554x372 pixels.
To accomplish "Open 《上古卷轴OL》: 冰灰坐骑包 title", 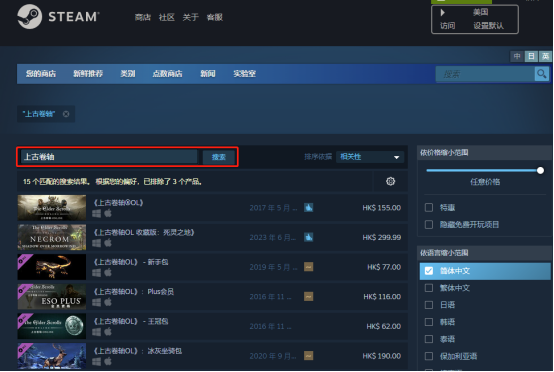I will pos(137,351).
